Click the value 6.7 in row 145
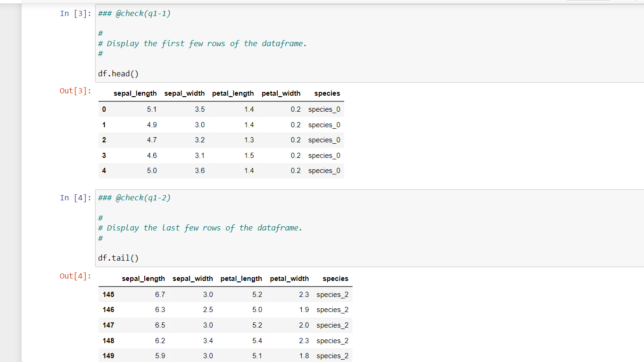Screen dimensions: 644x362 pyautogui.click(x=160, y=294)
